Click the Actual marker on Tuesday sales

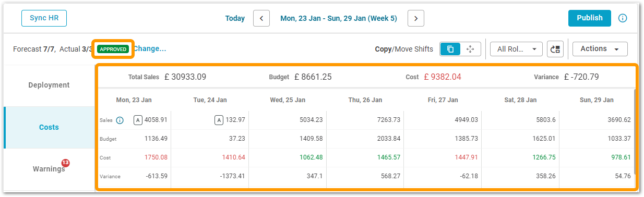coord(219,120)
